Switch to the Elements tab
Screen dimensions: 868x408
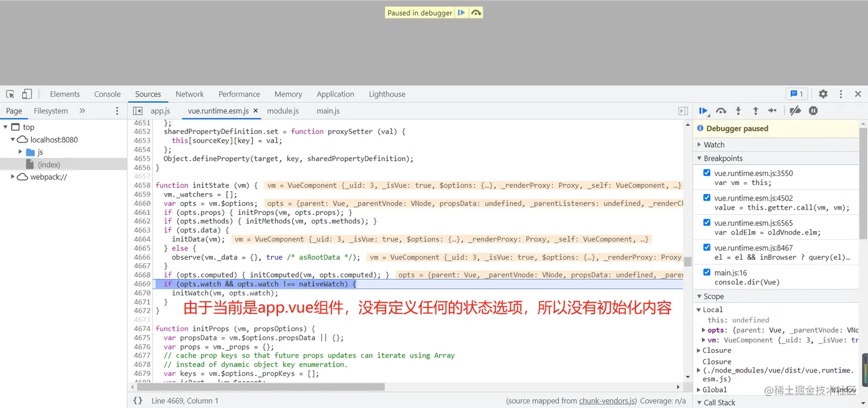click(65, 94)
